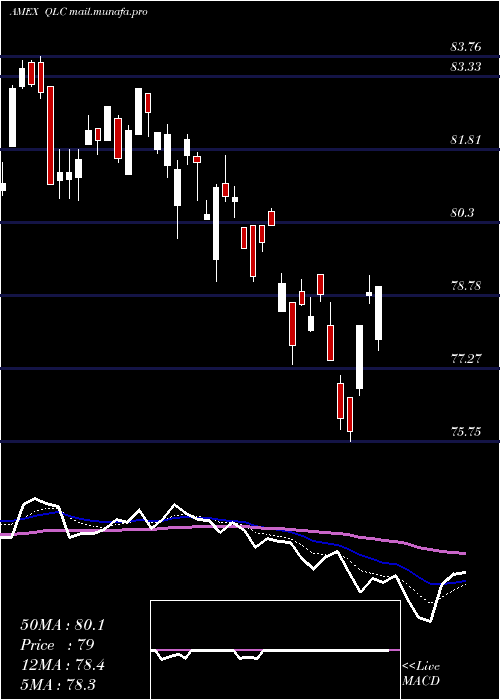Select the 78.78 price level label

tap(466, 286)
